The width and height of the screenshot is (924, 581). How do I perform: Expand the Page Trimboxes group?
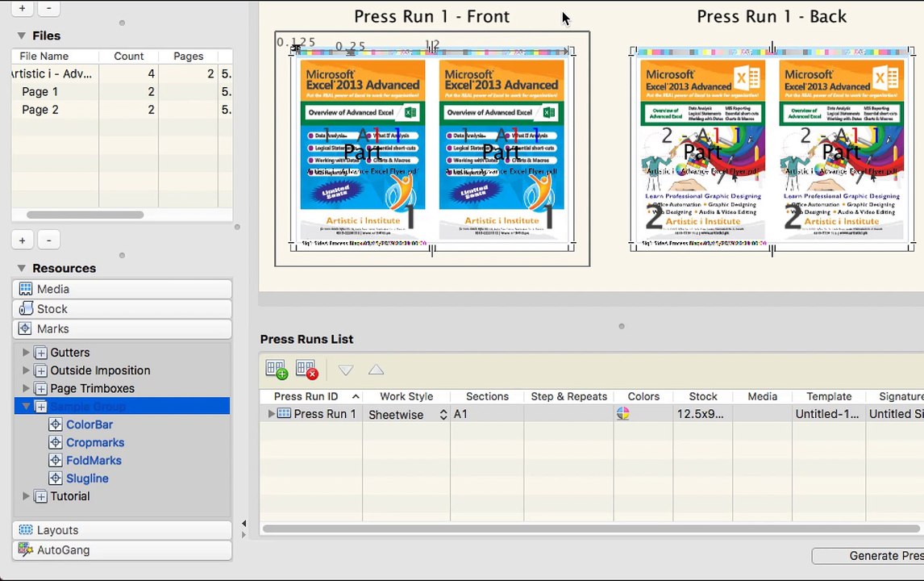[26, 388]
